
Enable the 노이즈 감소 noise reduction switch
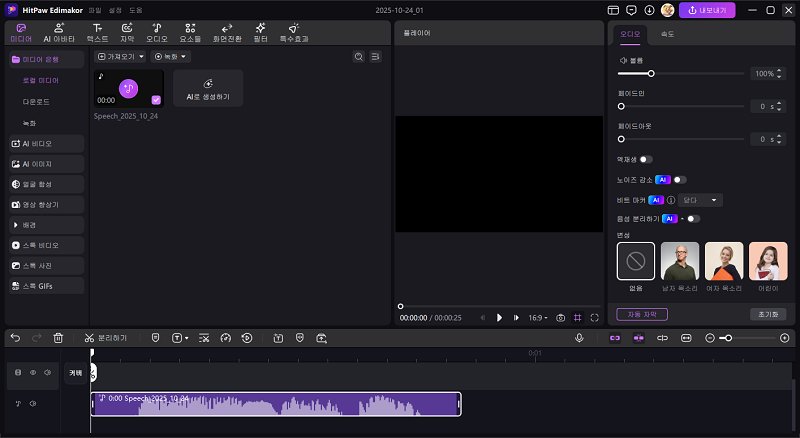pyautogui.click(x=679, y=179)
